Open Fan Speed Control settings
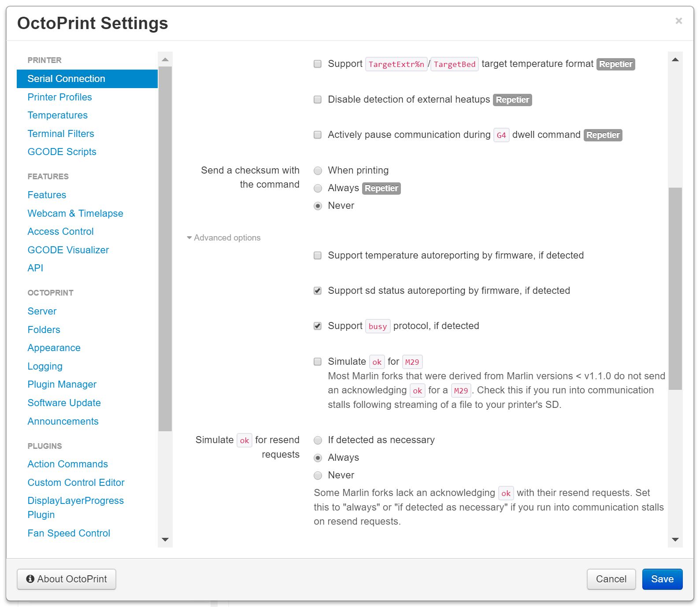This screenshot has width=700, height=607. click(x=69, y=533)
